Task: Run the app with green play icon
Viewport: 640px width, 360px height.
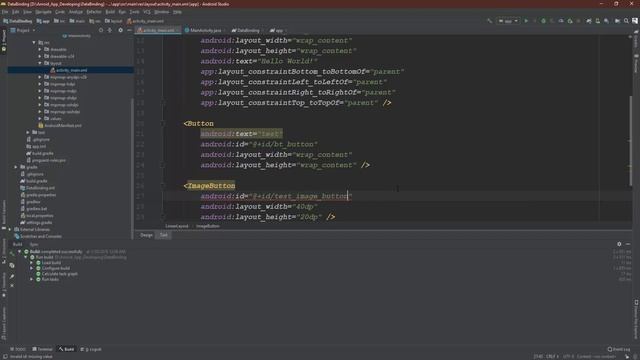Action: click(526, 21)
